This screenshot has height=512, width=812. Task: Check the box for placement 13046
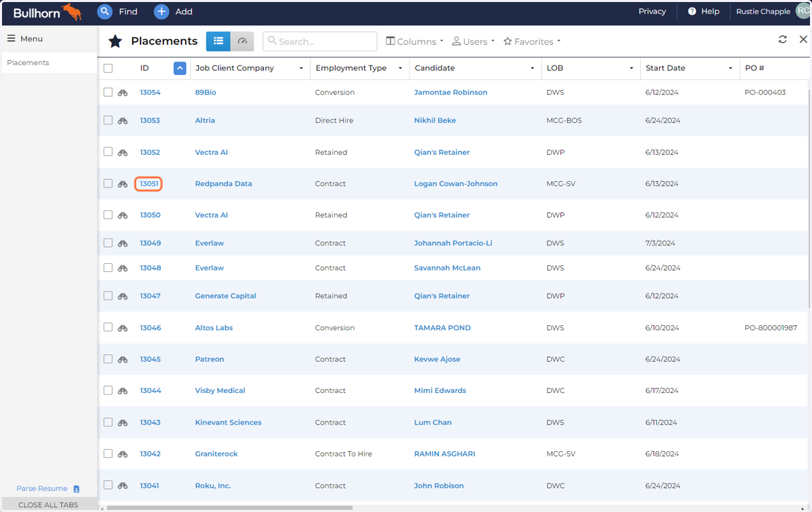pos(108,327)
